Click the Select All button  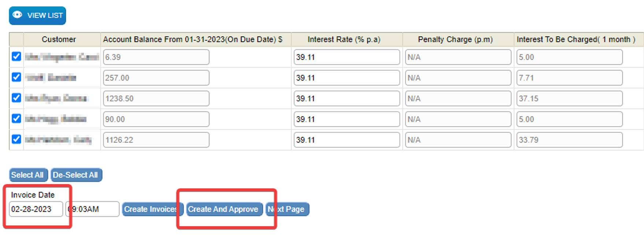pyautogui.click(x=28, y=175)
